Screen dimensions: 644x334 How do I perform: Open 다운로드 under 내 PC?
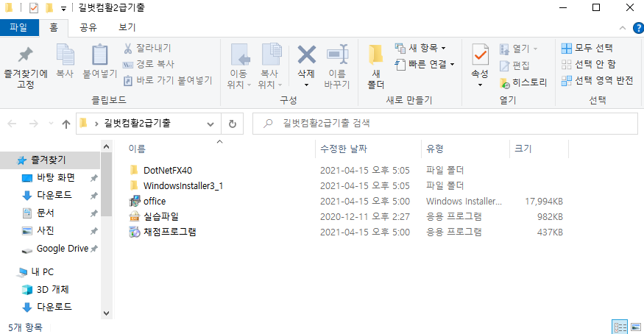54,307
